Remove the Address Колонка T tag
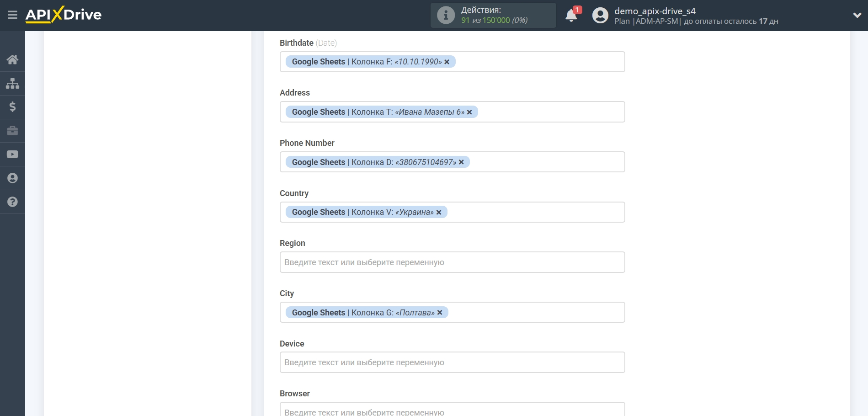868x416 pixels. 469,112
